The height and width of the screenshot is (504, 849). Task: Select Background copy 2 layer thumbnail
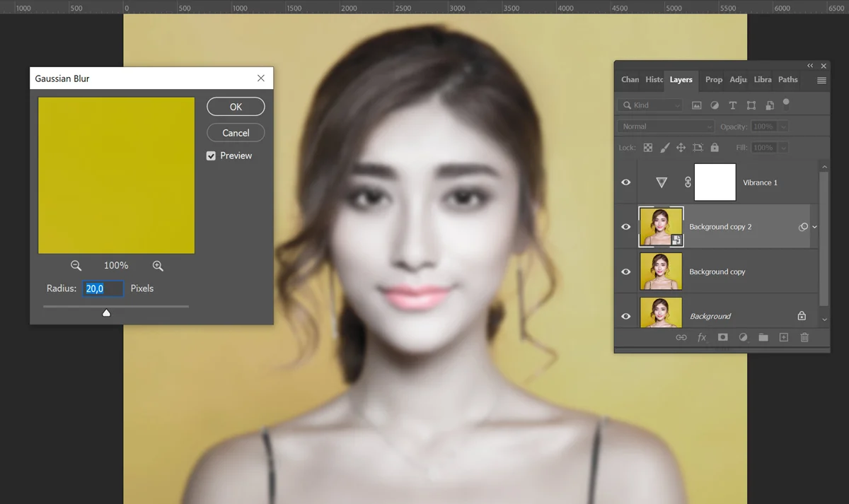point(661,227)
